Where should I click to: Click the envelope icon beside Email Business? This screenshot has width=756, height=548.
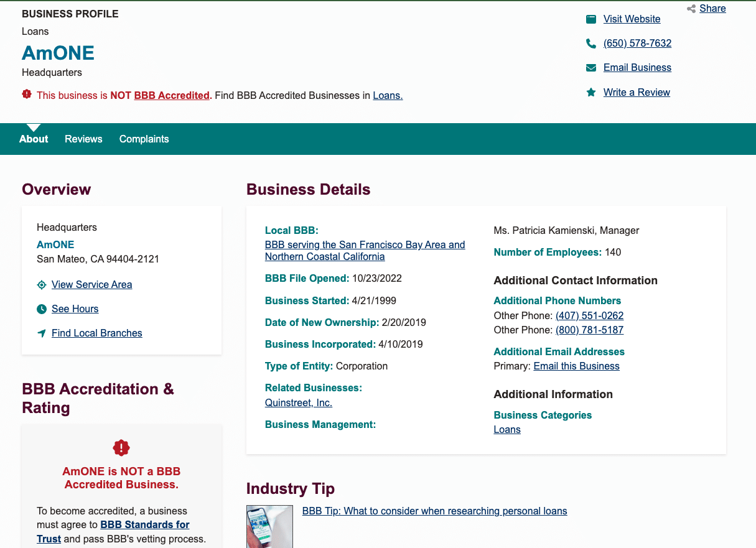click(x=590, y=68)
